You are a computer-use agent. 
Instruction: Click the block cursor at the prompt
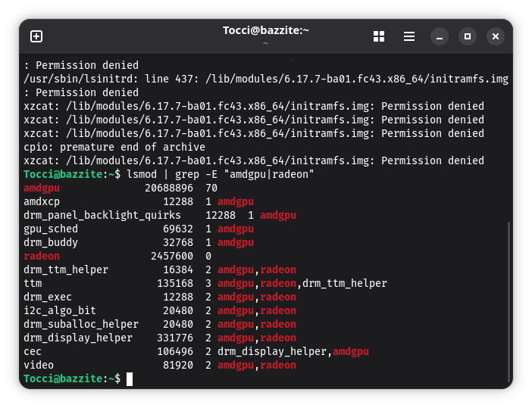tap(130, 378)
